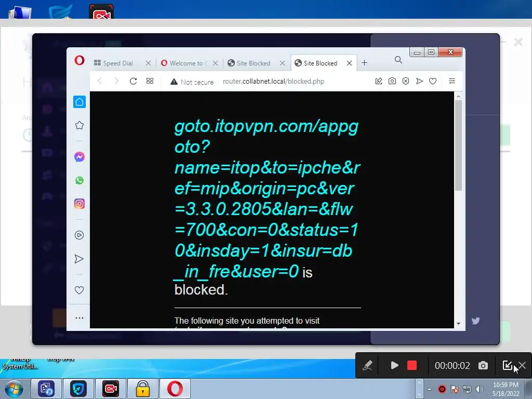Open the ad blocker shield icon
Image resolution: width=532 pixels, height=399 pixels.
[406, 81]
